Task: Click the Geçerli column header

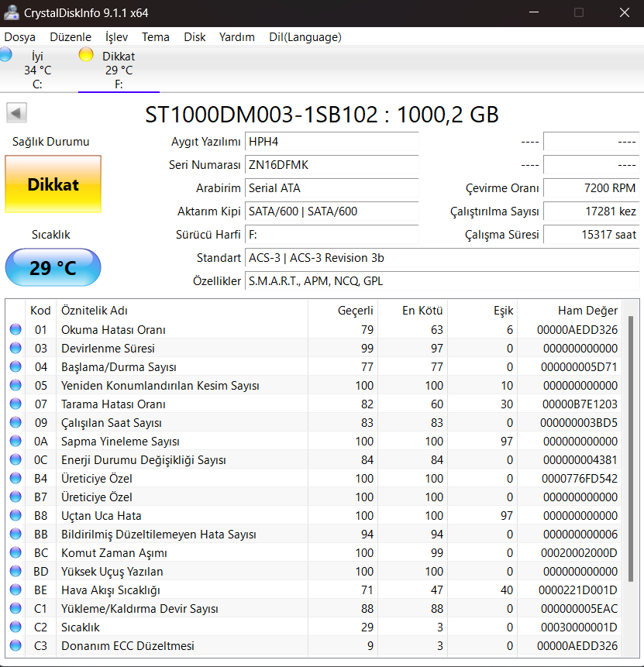Action: pos(343,311)
